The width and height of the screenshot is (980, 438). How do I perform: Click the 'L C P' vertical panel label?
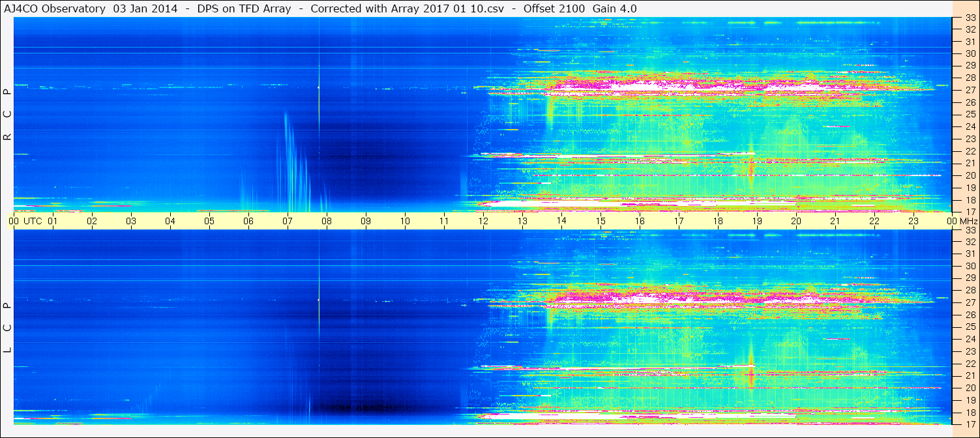[x=8, y=327]
